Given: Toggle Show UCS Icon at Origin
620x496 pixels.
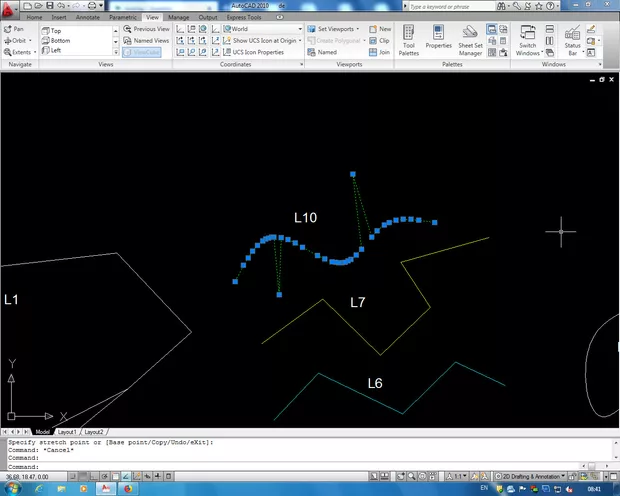Looking at the screenshot, I should coord(254,40).
